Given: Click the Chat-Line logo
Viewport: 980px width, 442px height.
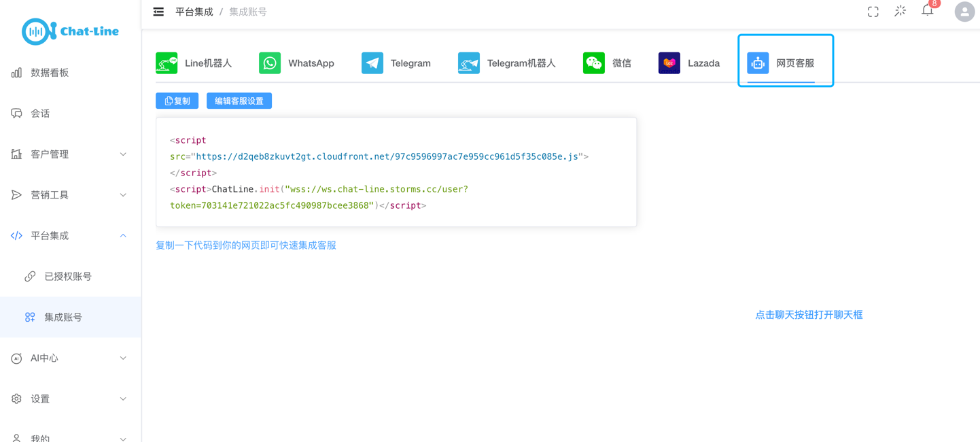Looking at the screenshot, I should click(x=70, y=31).
